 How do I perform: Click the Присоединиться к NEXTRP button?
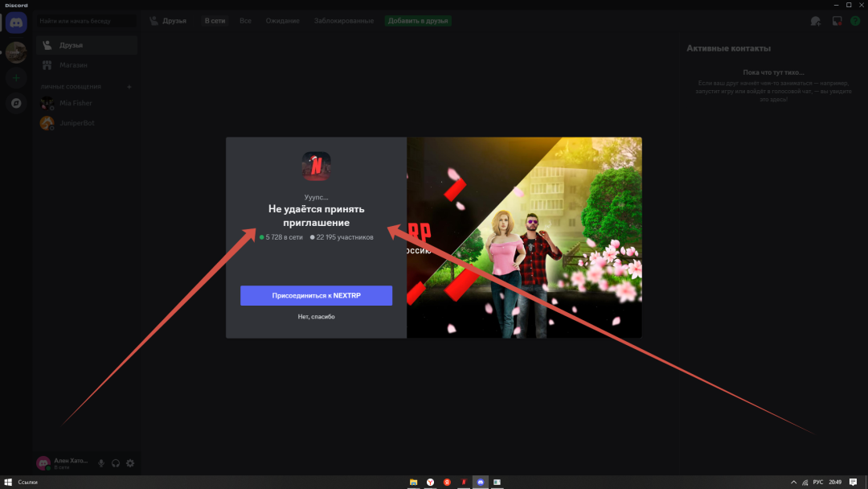pyautogui.click(x=316, y=296)
